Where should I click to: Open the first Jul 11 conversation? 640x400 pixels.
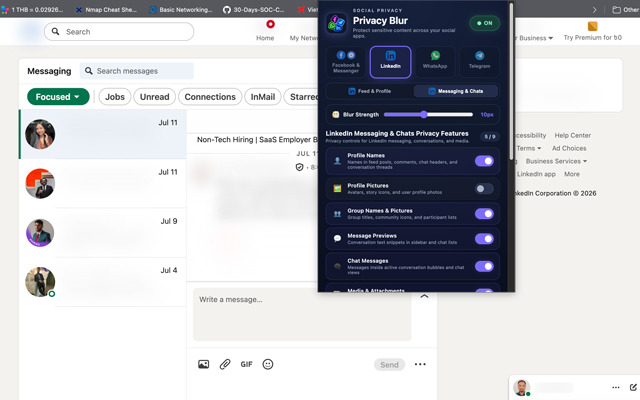103,134
